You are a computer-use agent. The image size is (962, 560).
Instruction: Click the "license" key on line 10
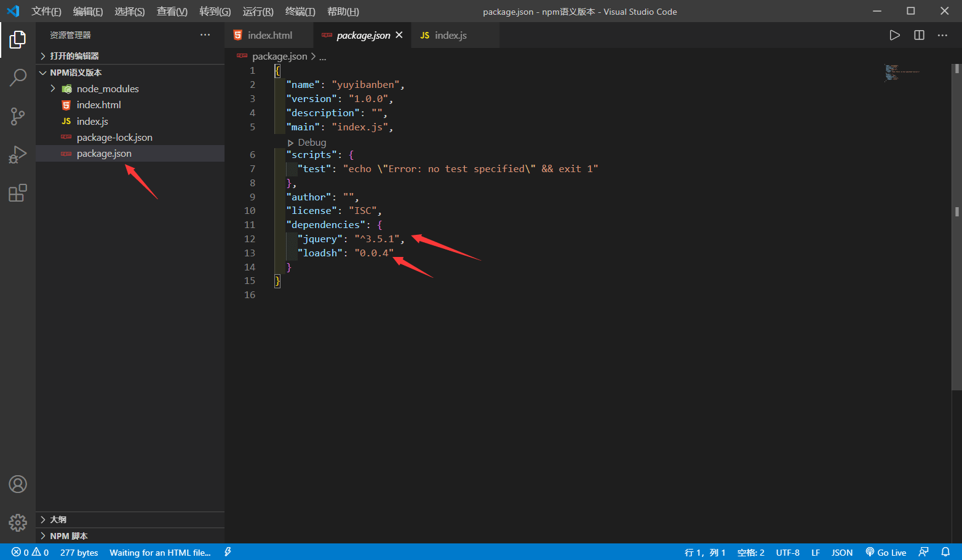[x=311, y=210]
